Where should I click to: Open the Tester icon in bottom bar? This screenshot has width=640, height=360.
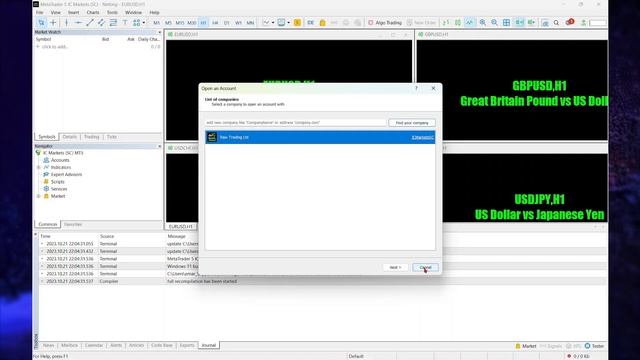594,346
